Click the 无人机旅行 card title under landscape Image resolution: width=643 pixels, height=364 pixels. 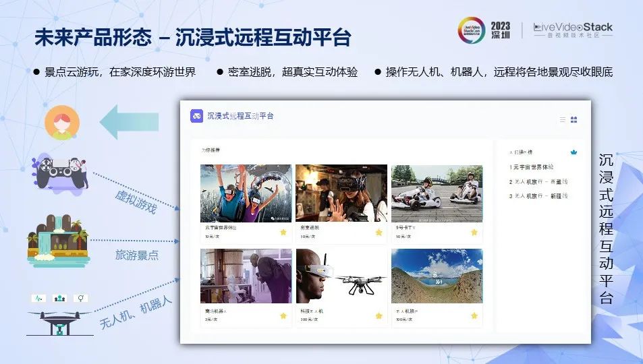tap(408, 311)
